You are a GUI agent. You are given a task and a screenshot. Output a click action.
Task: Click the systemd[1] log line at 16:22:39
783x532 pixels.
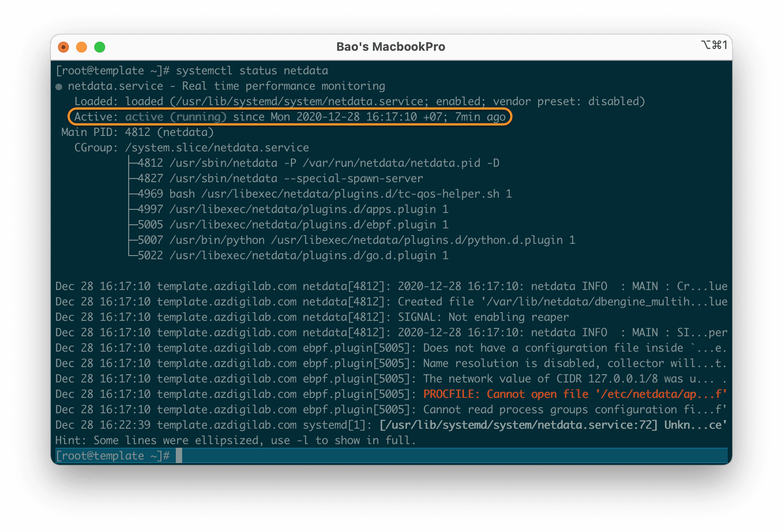point(391,425)
